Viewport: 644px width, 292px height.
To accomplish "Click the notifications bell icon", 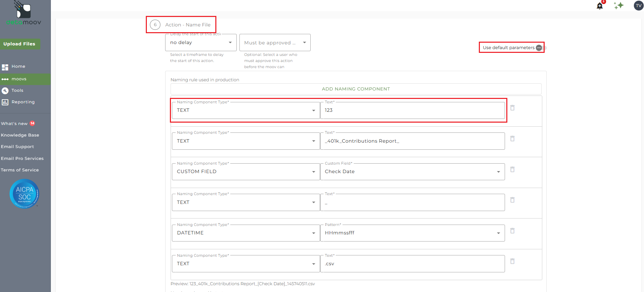I will click(x=600, y=6).
